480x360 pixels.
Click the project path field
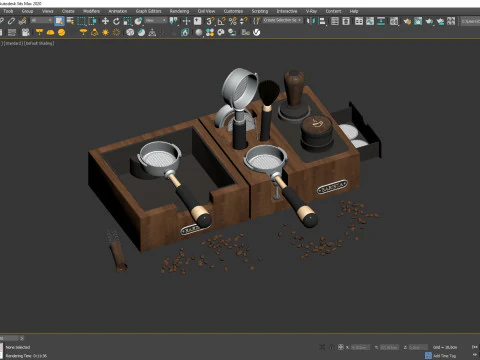pyautogui.click(x=470, y=21)
